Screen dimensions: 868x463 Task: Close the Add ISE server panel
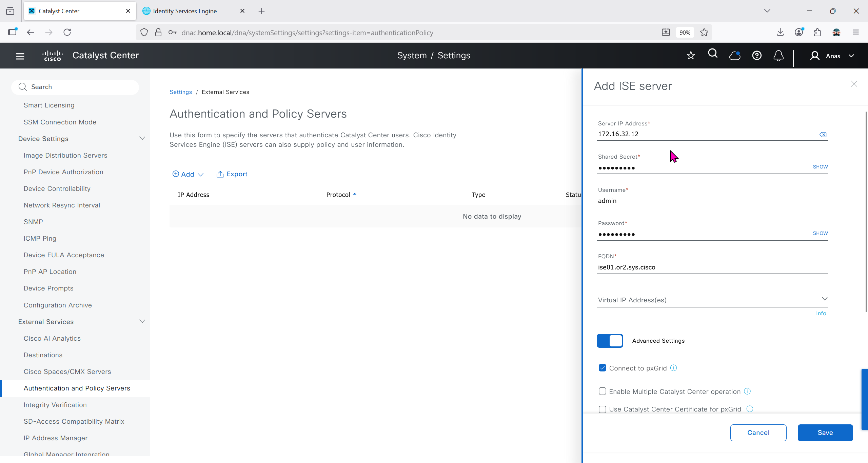pos(854,84)
